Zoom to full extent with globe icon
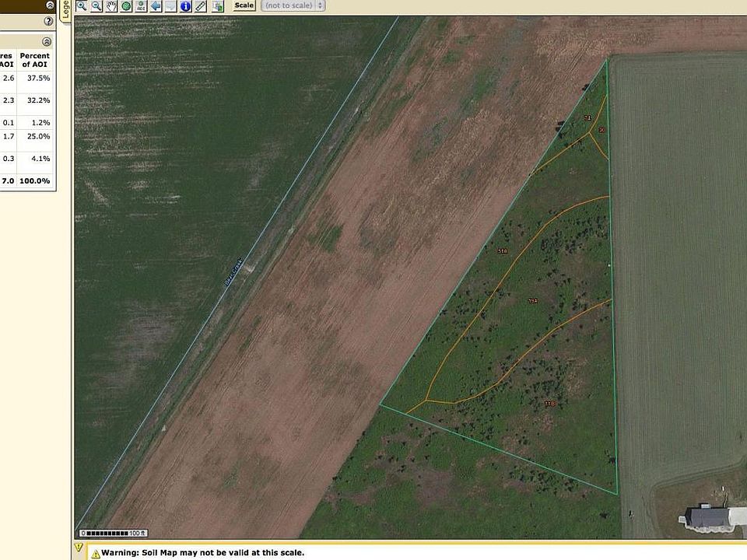 coord(126,5)
